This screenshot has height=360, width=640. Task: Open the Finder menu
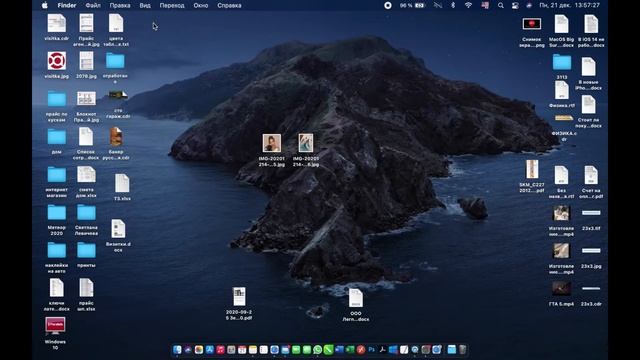(x=67, y=5)
